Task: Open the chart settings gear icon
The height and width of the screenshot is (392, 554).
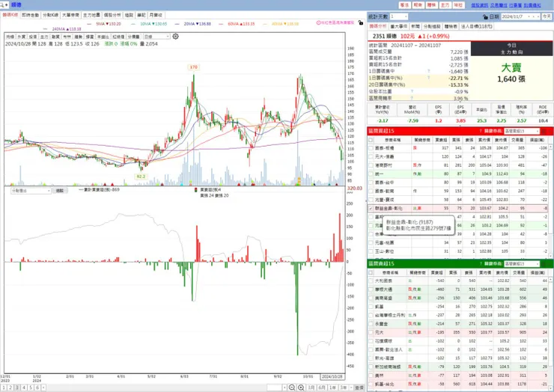Action: click(176, 37)
